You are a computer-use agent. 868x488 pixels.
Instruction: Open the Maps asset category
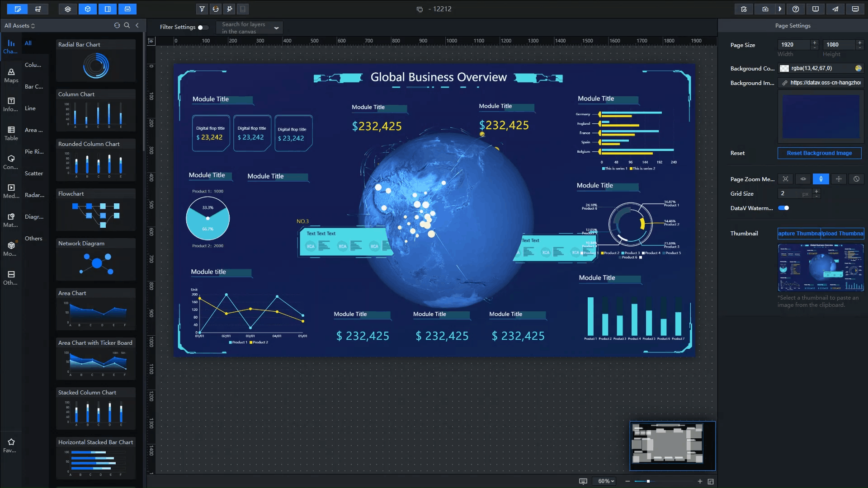(x=11, y=75)
